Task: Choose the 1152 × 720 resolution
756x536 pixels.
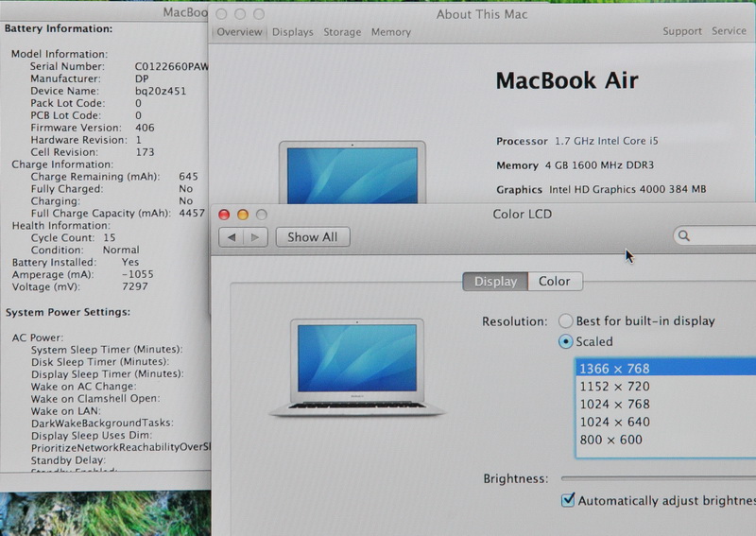Action: click(666, 386)
